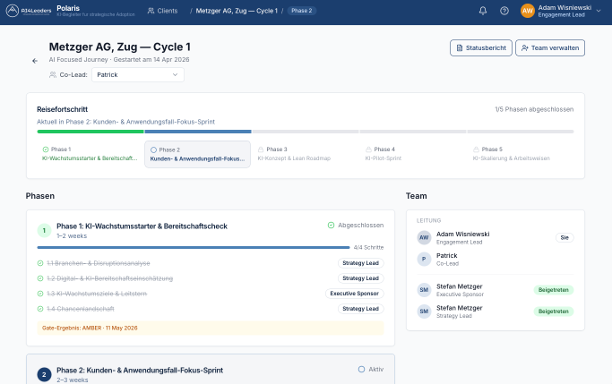612x384 pixels.
Task: Select Phase 2 step in journey progress
Action: click(197, 154)
